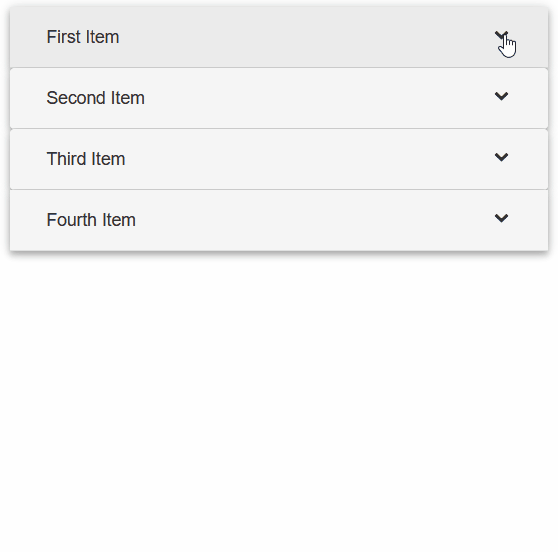Show contents under the Second Item dropdown arrow

501,96
